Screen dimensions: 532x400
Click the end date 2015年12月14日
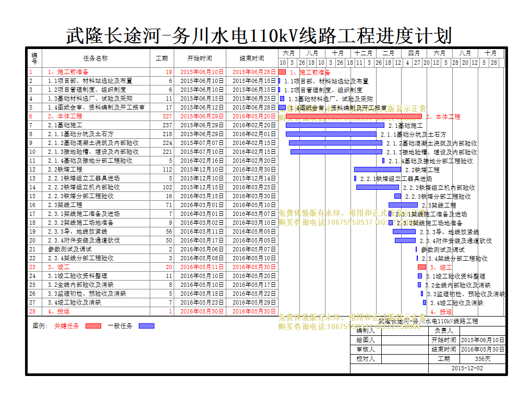(254, 178)
